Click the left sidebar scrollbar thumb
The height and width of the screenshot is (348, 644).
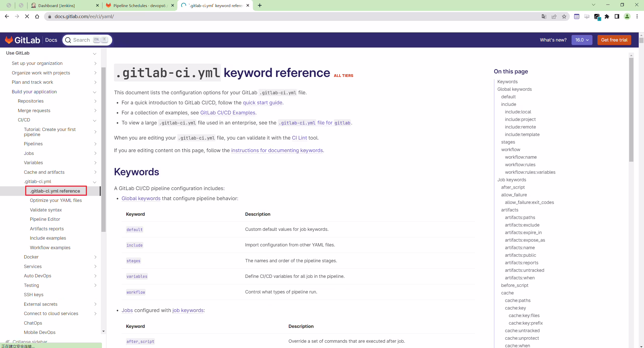(x=103, y=150)
